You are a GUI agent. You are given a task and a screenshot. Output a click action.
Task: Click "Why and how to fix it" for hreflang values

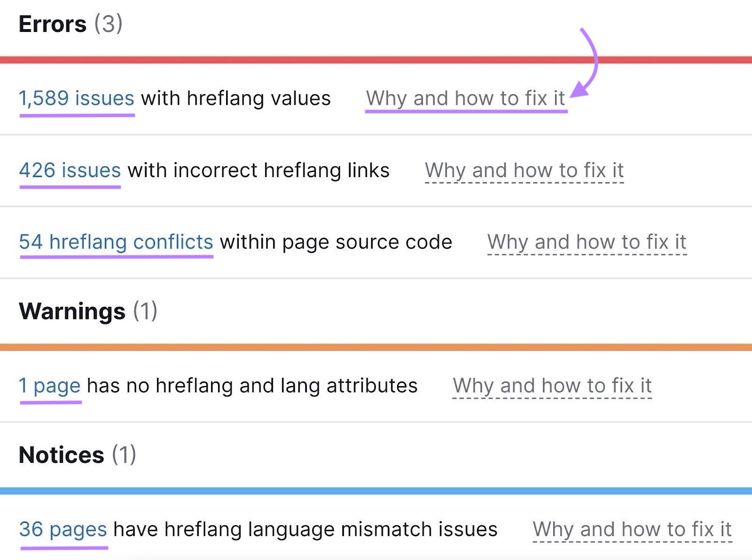click(466, 98)
